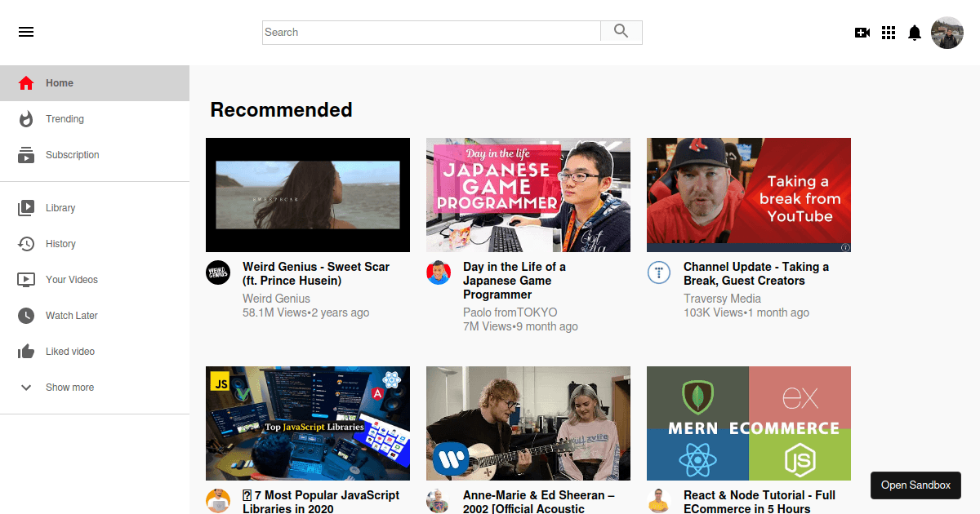
Task: Open the YouTube apps grid icon
Action: (x=889, y=33)
